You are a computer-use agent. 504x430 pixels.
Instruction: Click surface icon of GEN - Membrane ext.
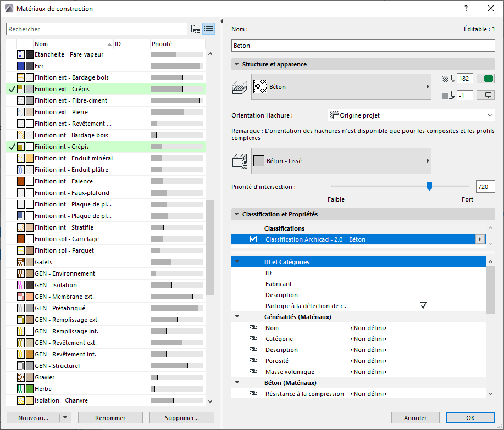(30, 297)
